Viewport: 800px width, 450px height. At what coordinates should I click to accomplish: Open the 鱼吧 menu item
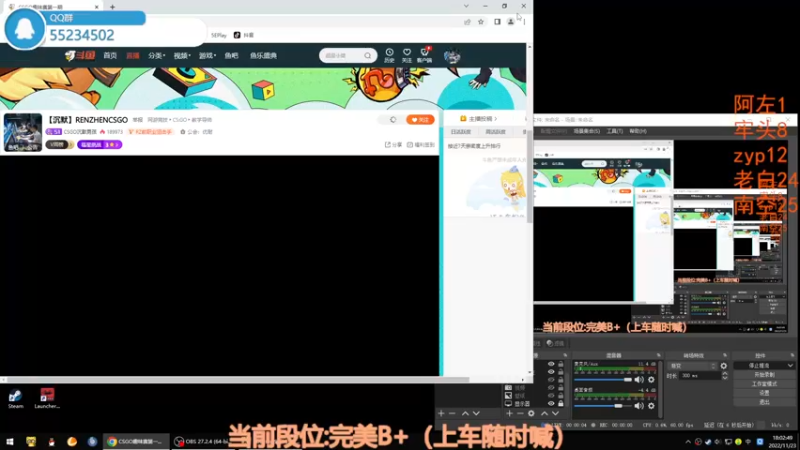pyautogui.click(x=231, y=55)
